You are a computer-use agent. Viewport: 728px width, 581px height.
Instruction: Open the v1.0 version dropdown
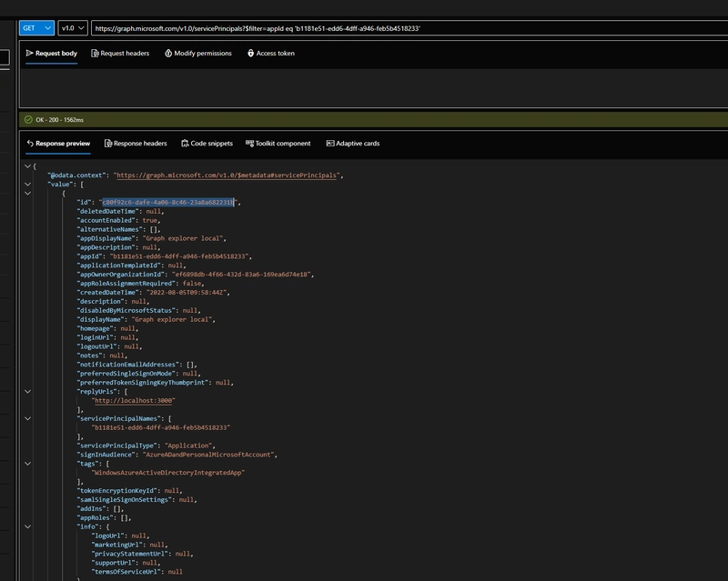point(73,28)
